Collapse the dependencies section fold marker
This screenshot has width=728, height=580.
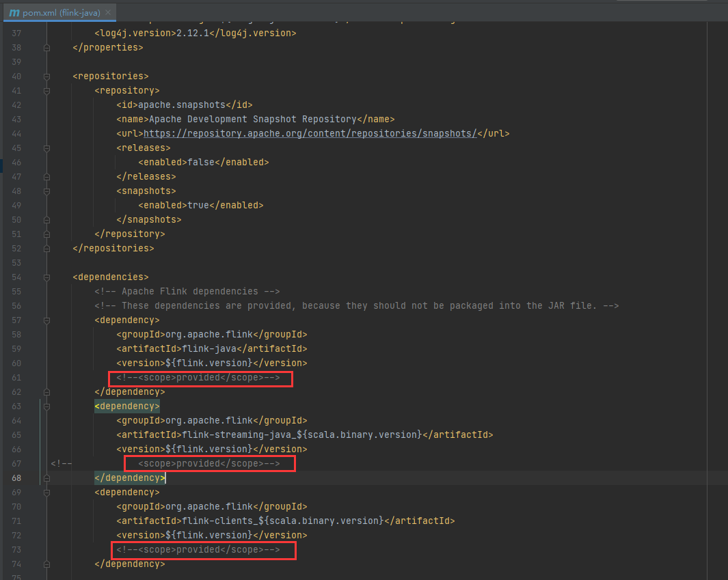coord(45,277)
